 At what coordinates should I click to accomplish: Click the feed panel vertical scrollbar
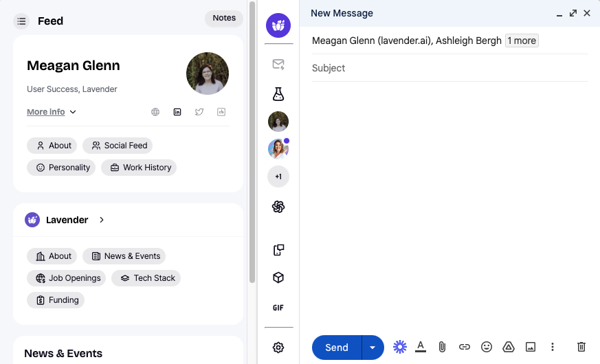[x=252, y=142]
